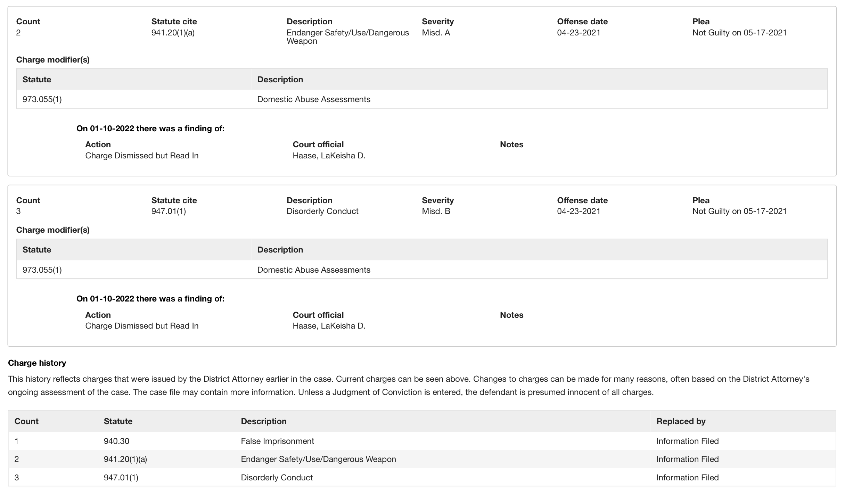Click Count 3 plea Not Guilty on 05-17-2021
The height and width of the screenshot is (504, 853).
coord(739,211)
